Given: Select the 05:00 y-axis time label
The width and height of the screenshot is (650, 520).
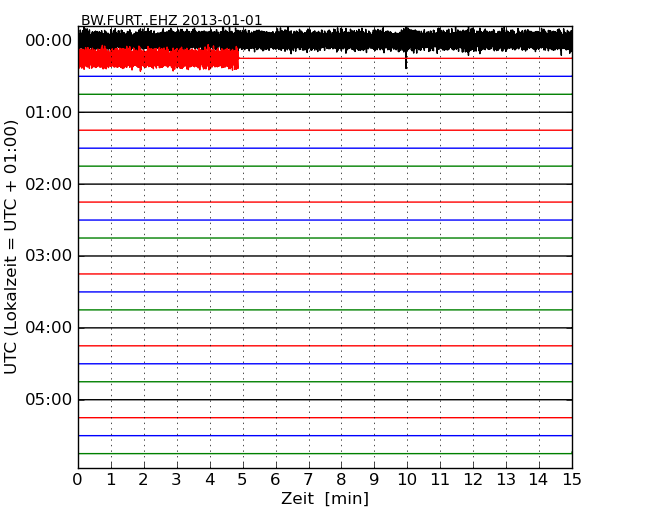Looking at the screenshot, I should click(x=49, y=399).
